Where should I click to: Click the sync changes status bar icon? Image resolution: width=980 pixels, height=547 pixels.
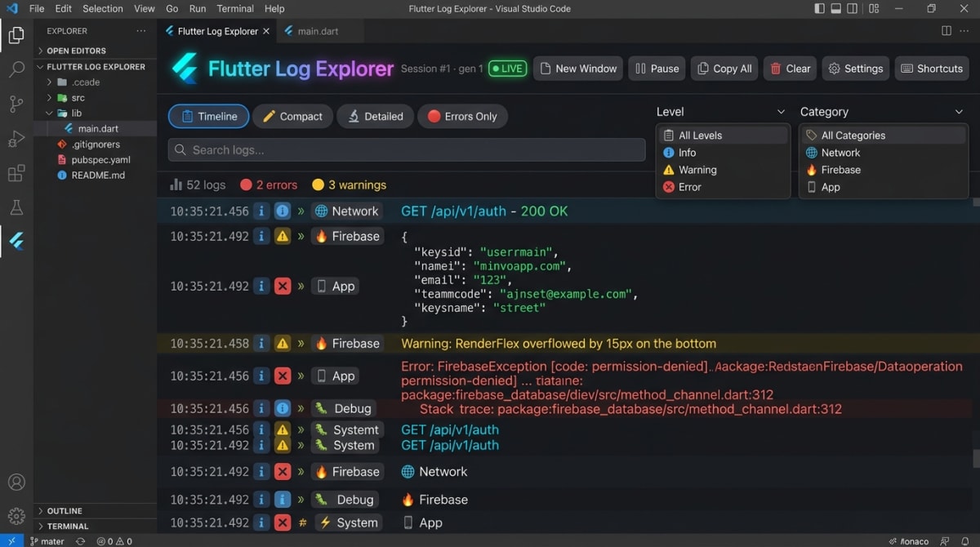80,541
